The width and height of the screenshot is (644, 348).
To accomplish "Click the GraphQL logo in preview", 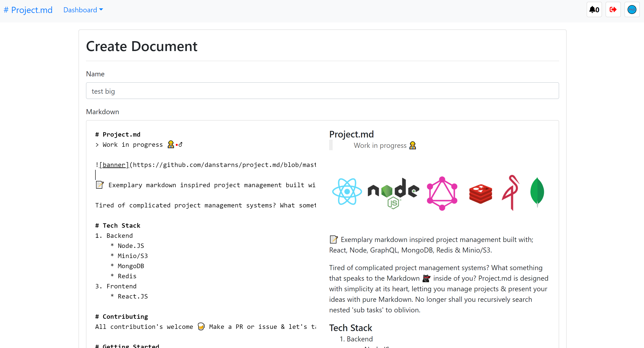I will click(442, 193).
